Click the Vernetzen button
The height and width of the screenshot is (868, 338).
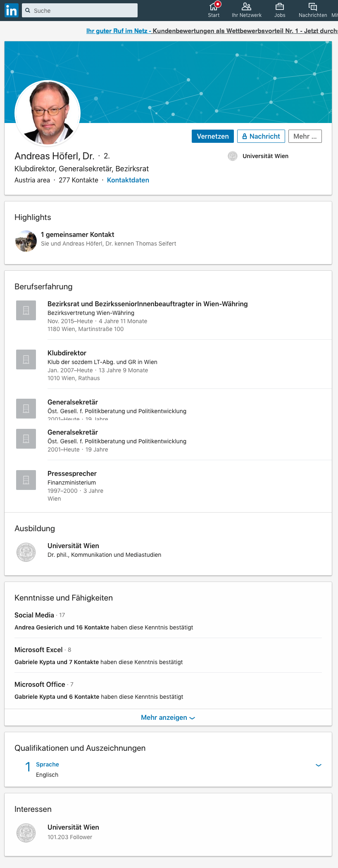click(213, 136)
